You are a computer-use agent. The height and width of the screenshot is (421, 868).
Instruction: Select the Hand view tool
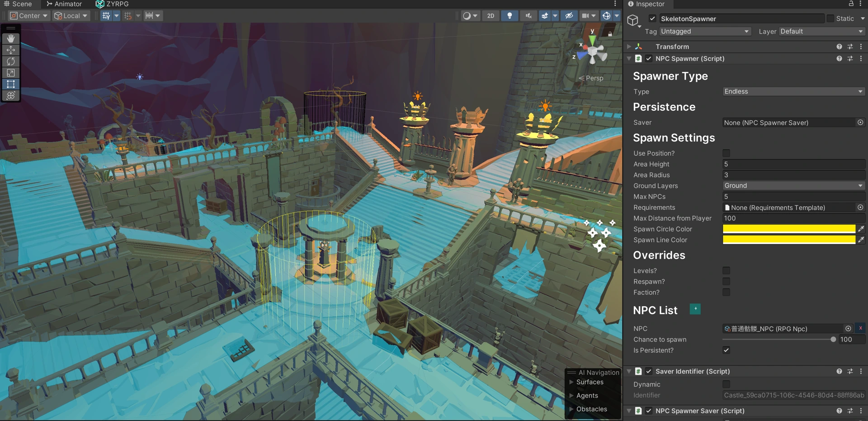coord(11,38)
